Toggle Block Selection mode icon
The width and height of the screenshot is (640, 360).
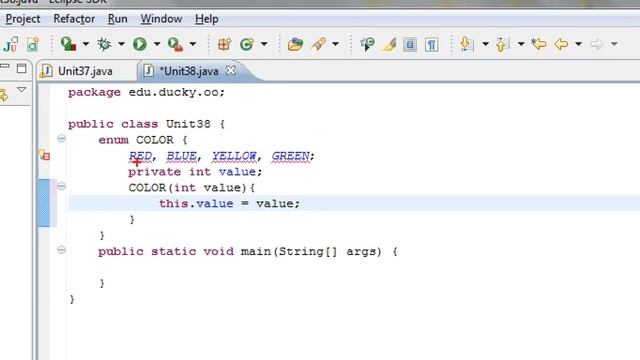[x=410, y=44]
